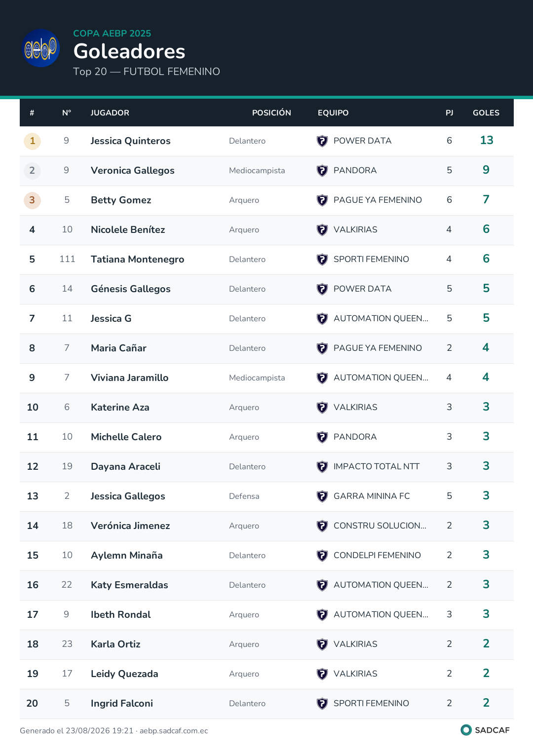Screen dimensions: 533x756
Task: Select the GOLES column header
Action: 486,113
